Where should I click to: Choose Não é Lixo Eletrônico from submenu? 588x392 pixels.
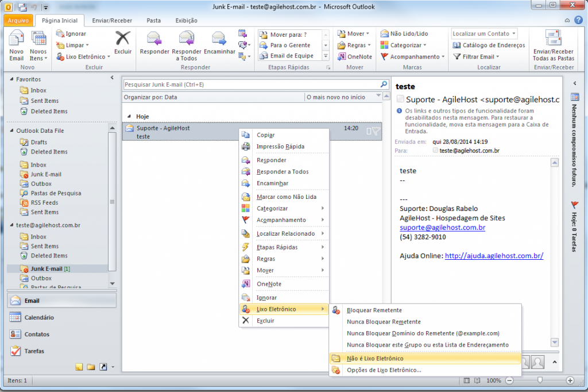click(425, 358)
